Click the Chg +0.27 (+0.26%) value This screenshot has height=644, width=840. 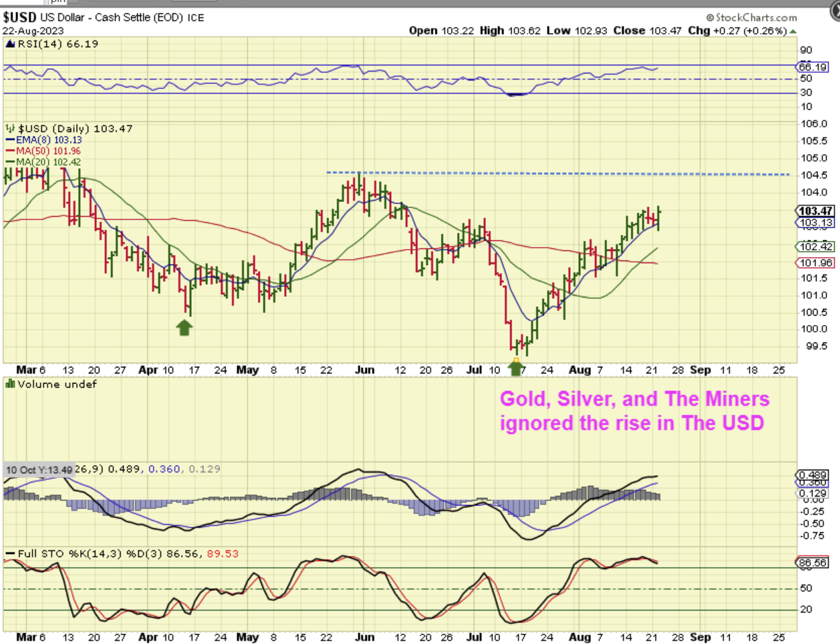737,30
